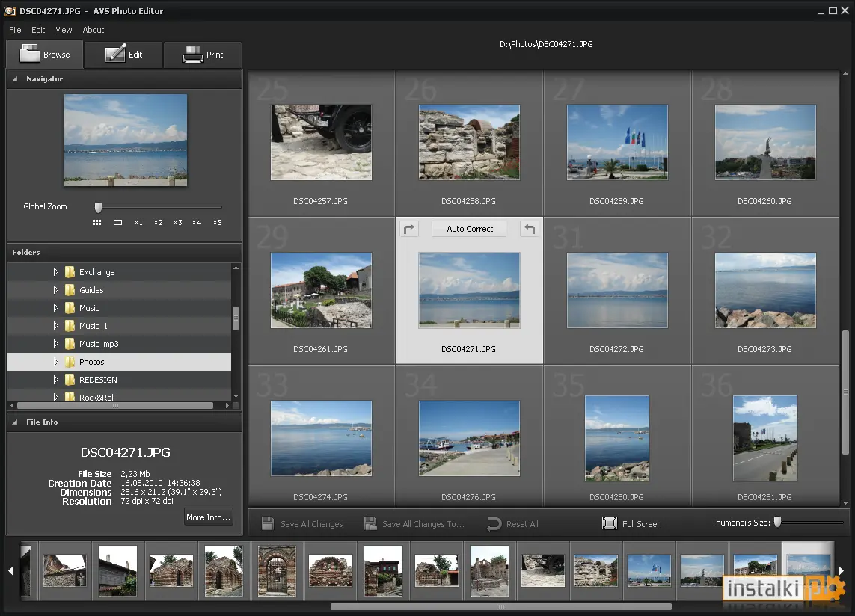
Task: Expand the Music_1 folder
Action: pos(55,325)
